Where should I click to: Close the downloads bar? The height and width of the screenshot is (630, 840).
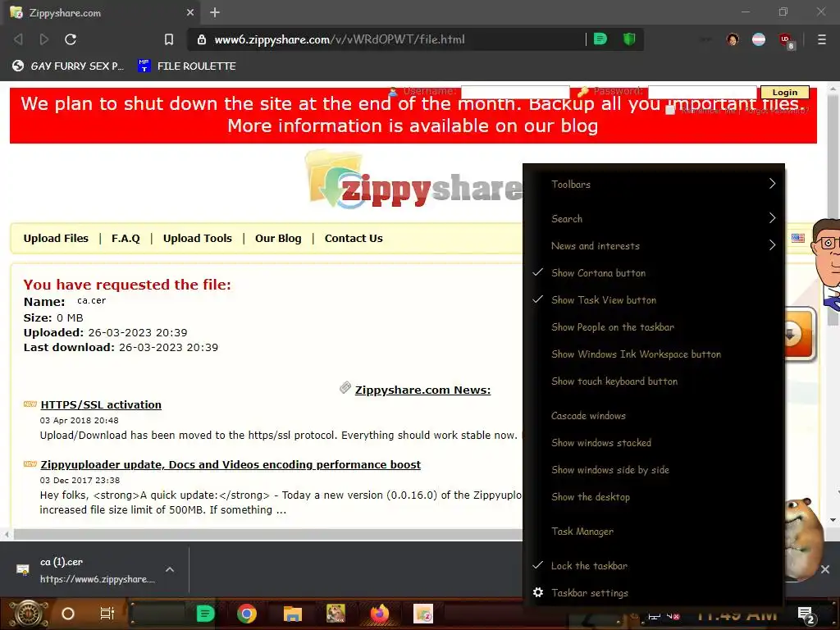[825, 569]
